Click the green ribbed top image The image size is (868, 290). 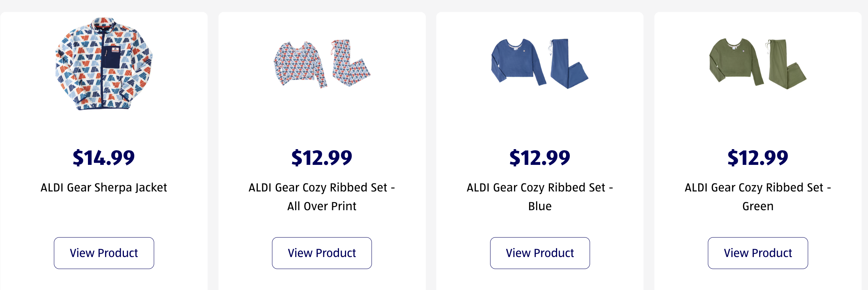click(x=734, y=61)
